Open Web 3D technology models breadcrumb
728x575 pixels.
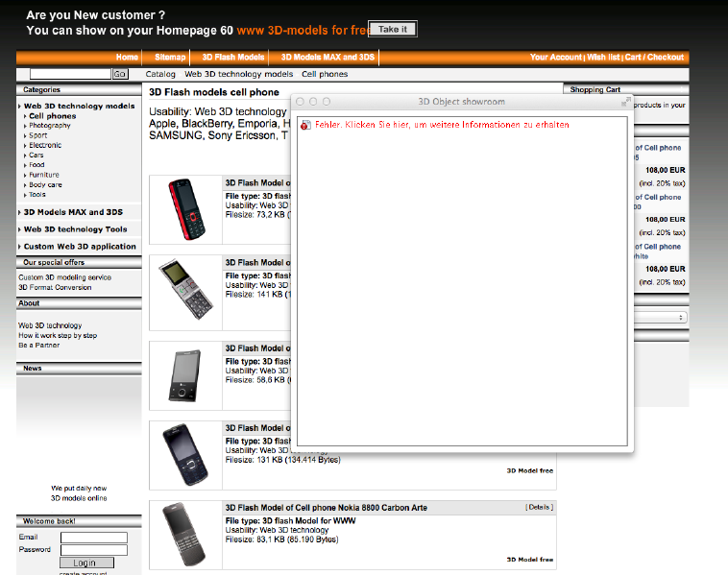238,74
